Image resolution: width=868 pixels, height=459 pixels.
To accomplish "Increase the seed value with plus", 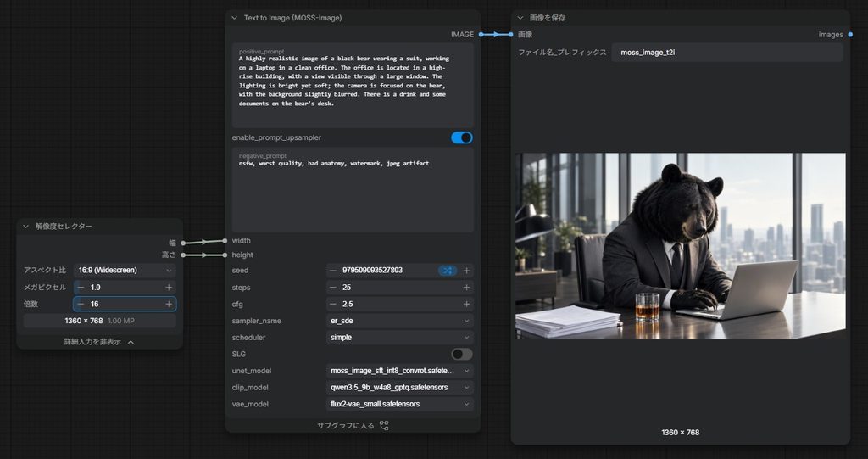I will [x=467, y=271].
